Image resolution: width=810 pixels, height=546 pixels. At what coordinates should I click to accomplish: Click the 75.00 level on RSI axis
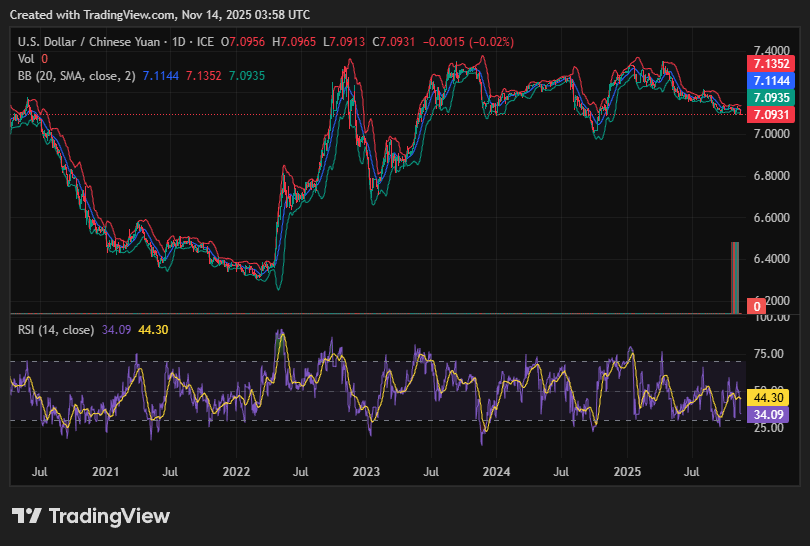(x=769, y=353)
